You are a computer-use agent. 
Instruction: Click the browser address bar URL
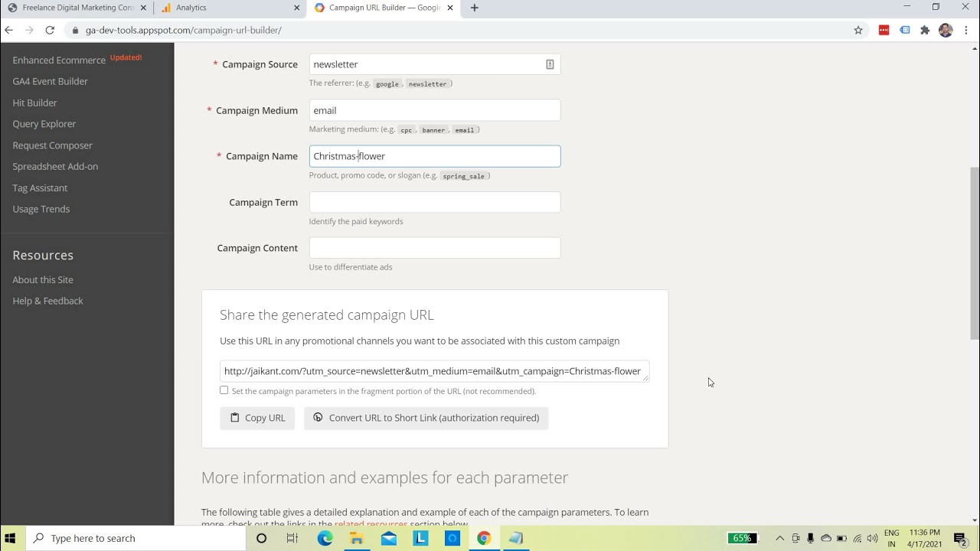[184, 30]
